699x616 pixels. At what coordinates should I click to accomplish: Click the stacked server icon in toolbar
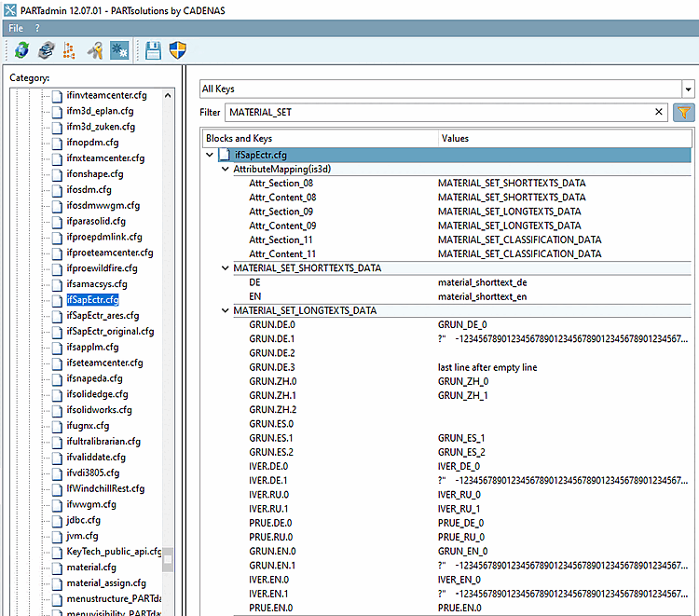point(44,51)
